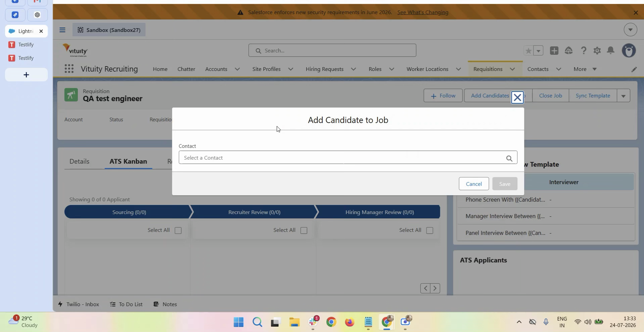The height and width of the screenshot is (332, 644).
Task: Open the Twilio - Inbox utility
Action: [x=79, y=304]
